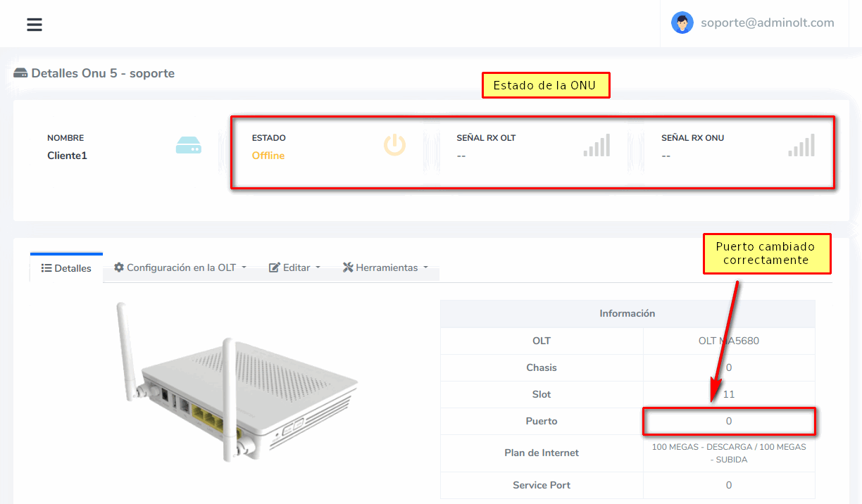Expand the Herramientas dropdown menu
The image size is (862, 504).
(386, 267)
